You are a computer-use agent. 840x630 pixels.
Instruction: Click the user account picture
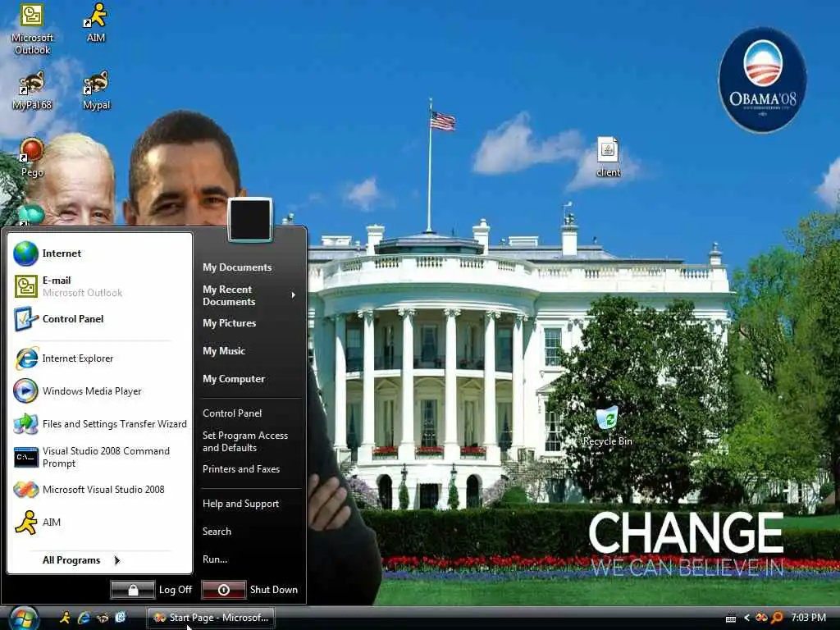pos(250,220)
